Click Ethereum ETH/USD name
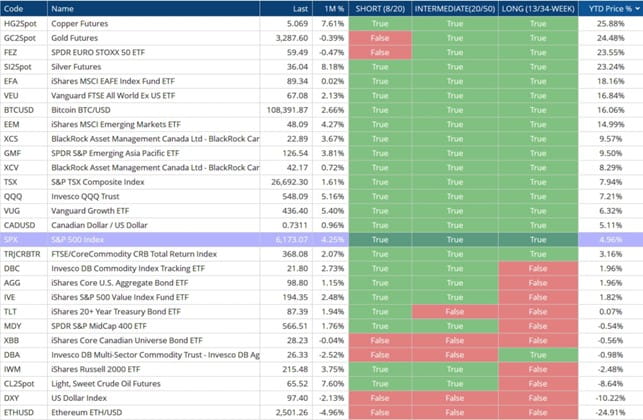643x420 pixels. 87,412
